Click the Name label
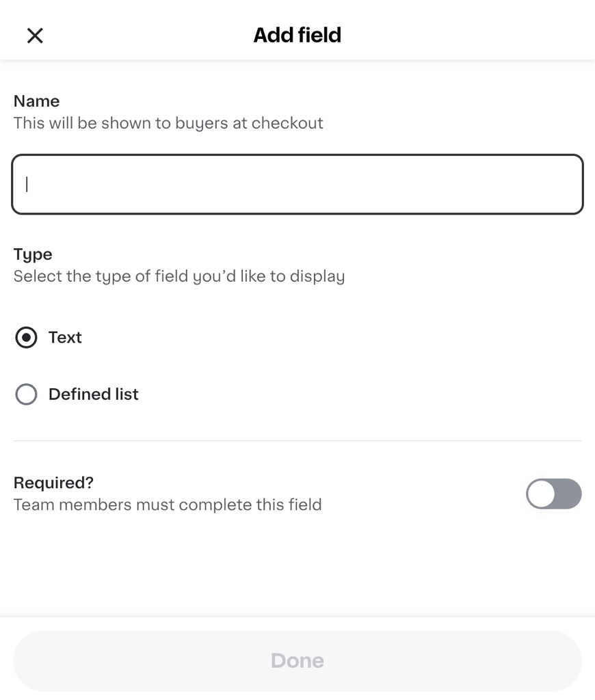 pyautogui.click(x=36, y=100)
